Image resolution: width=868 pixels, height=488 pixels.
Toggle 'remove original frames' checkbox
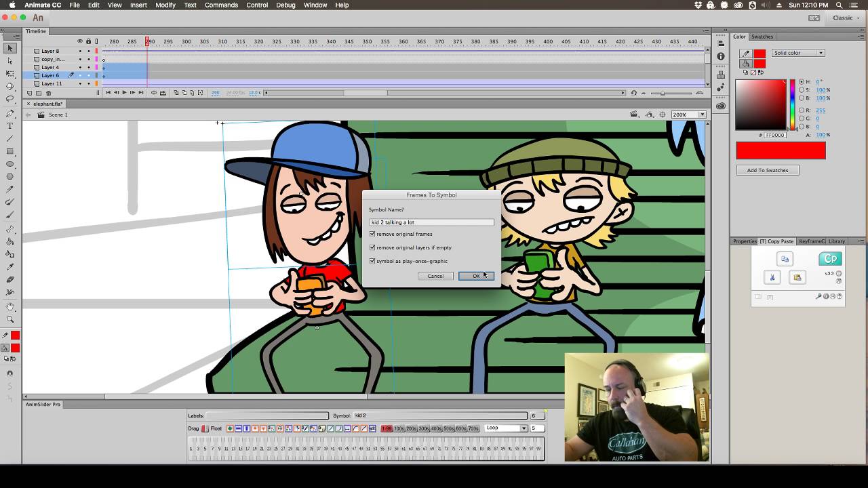pyautogui.click(x=372, y=234)
